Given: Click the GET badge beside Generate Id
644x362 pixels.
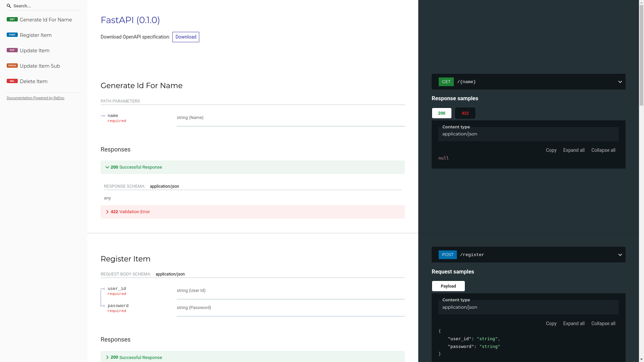Looking at the screenshot, I should [x=12, y=19].
